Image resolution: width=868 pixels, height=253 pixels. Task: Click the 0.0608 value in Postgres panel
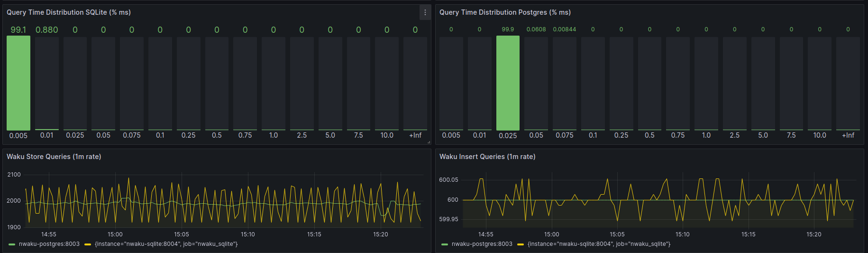(x=536, y=29)
